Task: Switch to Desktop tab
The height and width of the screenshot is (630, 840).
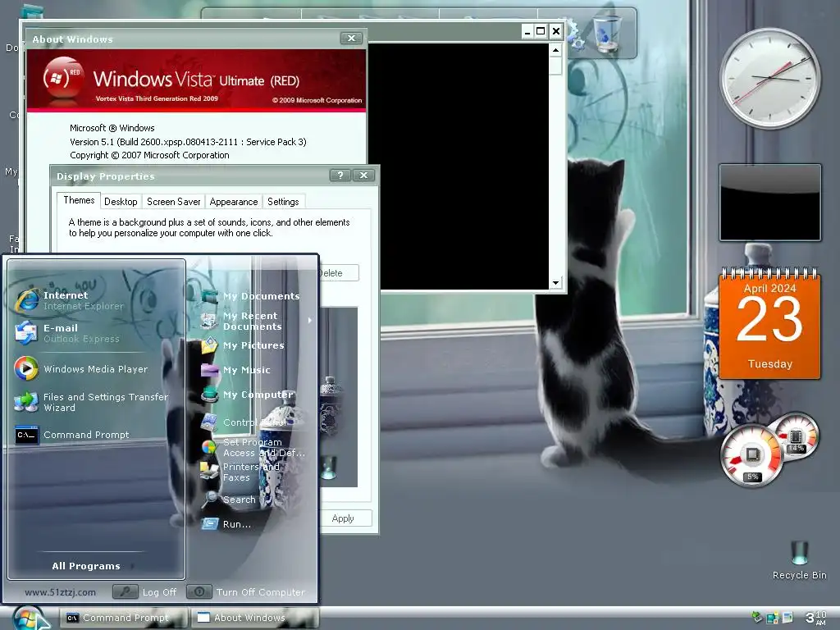Action: point(121,202)
